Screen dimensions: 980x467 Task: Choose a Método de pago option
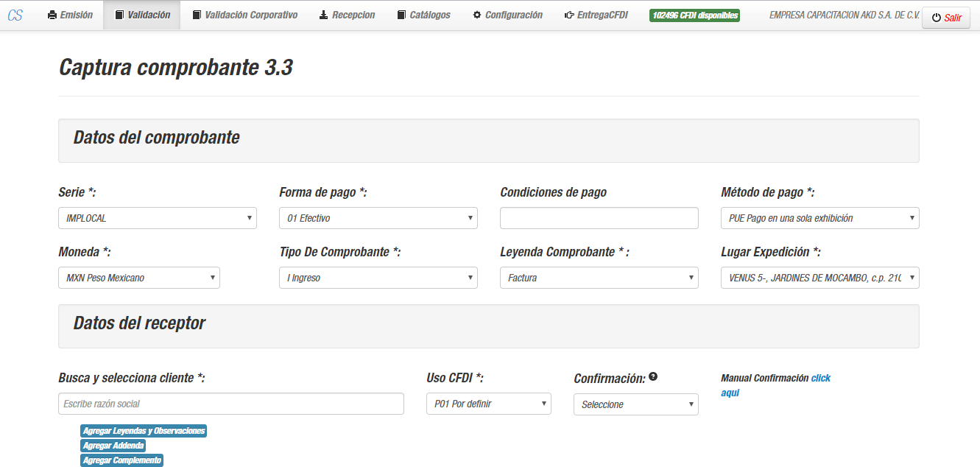pyautogui.click(x=820, y=218)
